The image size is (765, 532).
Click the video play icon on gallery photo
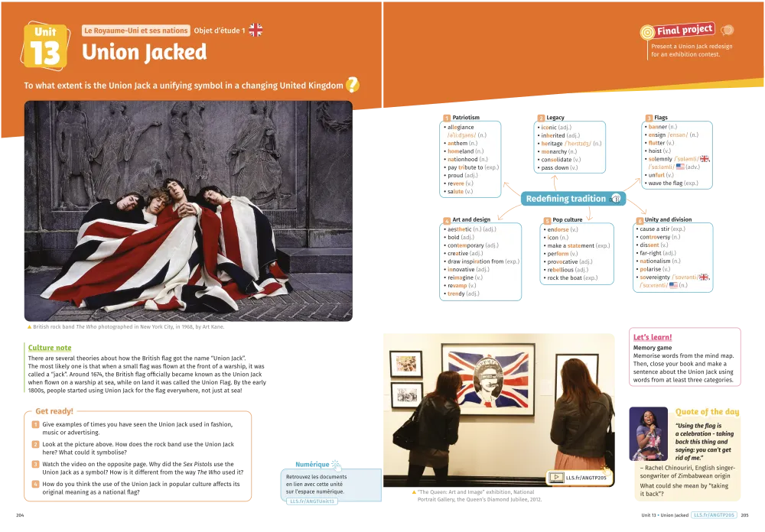(x=555, y=478)
